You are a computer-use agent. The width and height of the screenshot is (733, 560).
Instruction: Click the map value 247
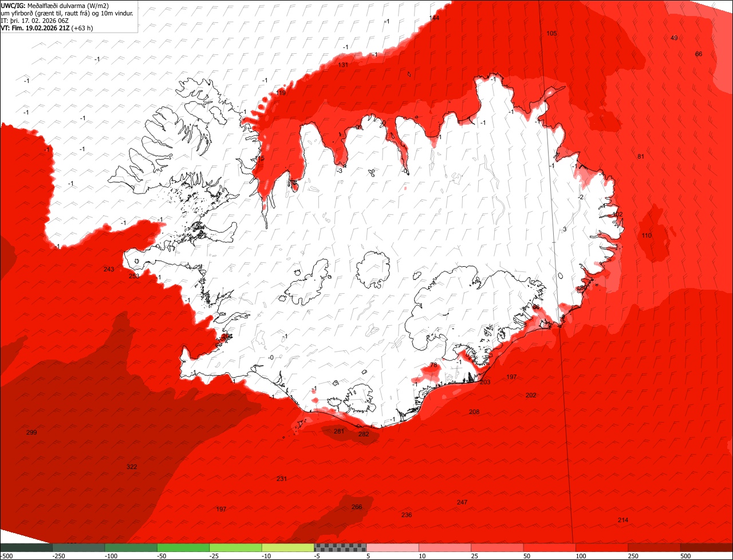(x=462, y=503)
